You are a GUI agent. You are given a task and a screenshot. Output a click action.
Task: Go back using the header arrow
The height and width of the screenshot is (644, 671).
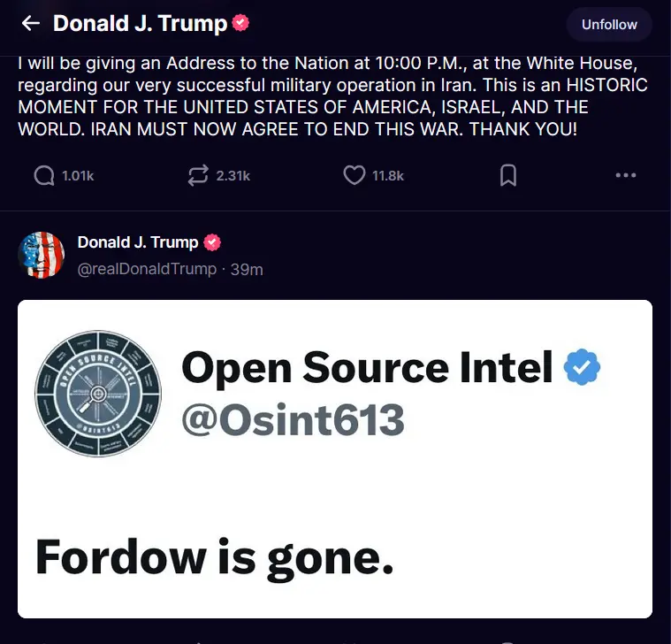[31, 24]
